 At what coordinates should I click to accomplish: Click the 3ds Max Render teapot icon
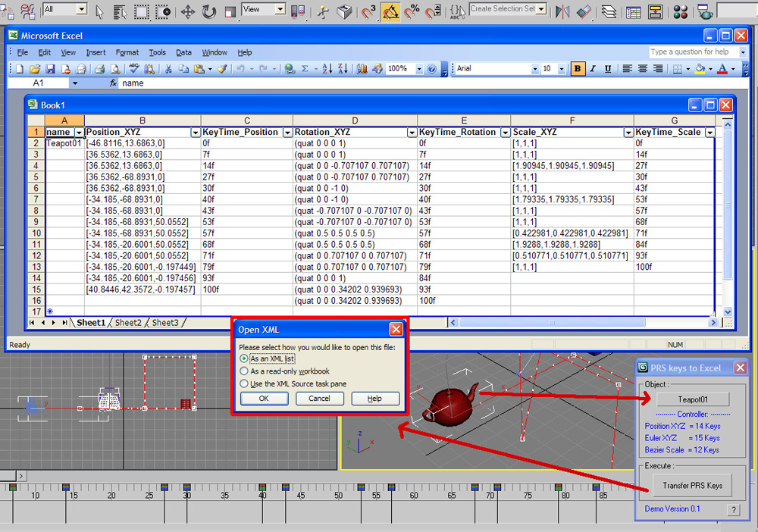pyautogui.click(x=705, y=11)
